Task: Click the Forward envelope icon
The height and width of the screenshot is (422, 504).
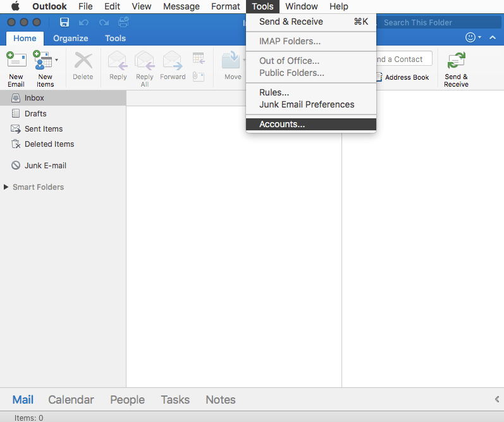Action: tap(173, 60)
